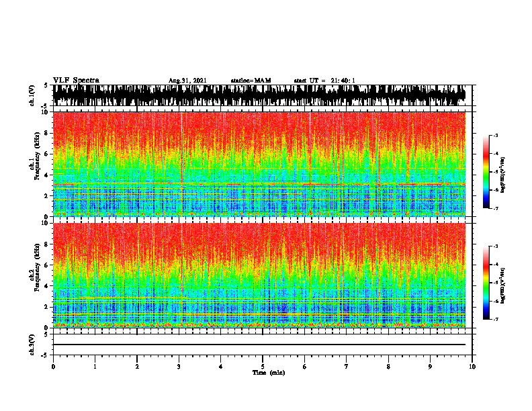The height and width of the screenshot is (411, 532).
Task: Click the "6" minute tick label
Action: pyautogui.click(x=305, y=367)
